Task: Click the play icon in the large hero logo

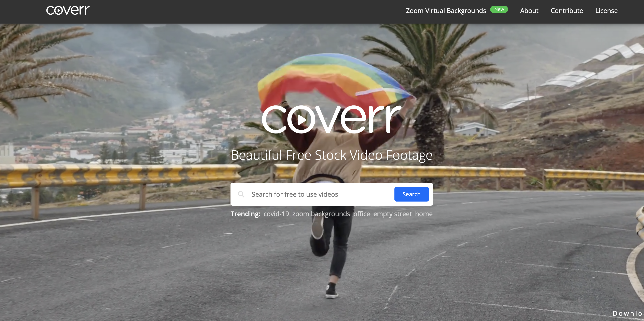Action: (301, 120)
